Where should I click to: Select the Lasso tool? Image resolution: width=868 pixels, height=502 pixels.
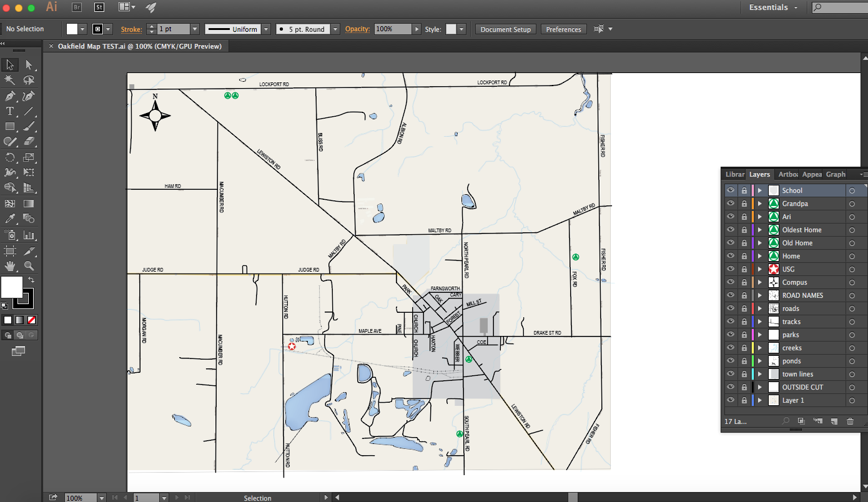click(x=29, y=80)
